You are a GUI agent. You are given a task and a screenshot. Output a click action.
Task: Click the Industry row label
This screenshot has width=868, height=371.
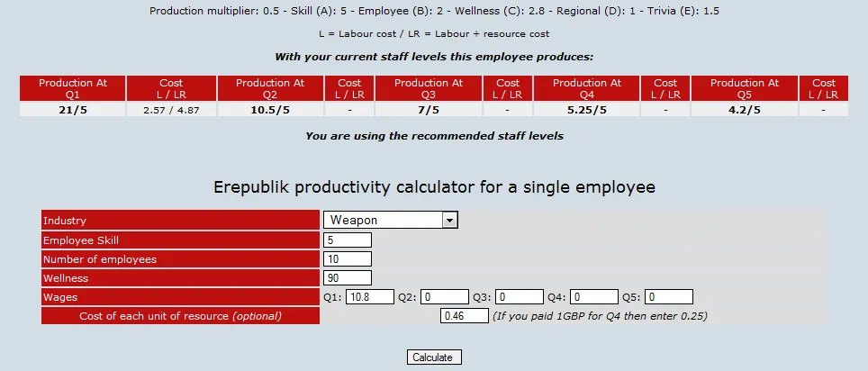coord(180,221)
